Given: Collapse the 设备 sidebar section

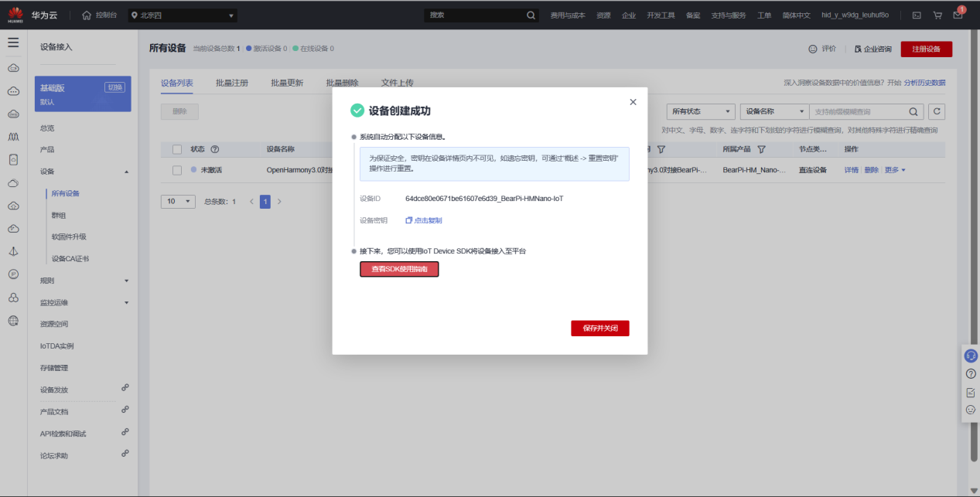Looking at the screenshot, I should [126, 172].
